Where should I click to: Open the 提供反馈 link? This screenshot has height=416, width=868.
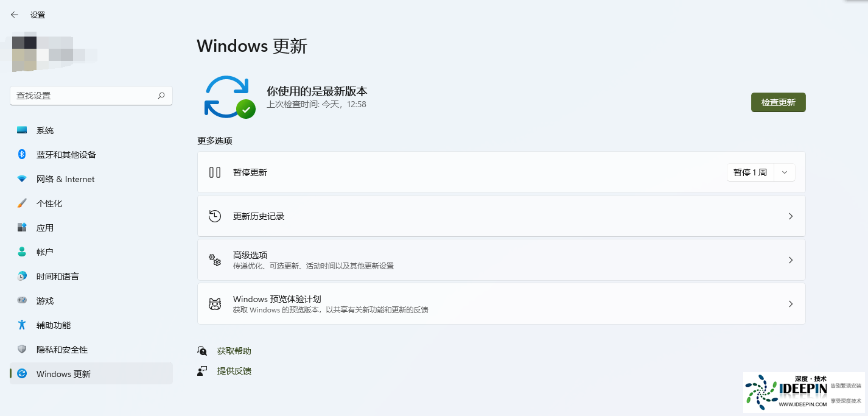(234, 371)
